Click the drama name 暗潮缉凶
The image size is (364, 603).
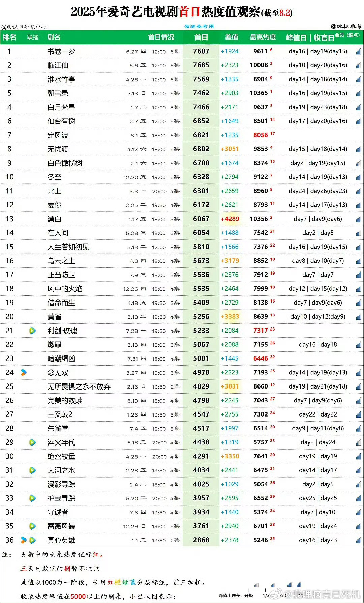pyautogui.click(x=61, y=358)
